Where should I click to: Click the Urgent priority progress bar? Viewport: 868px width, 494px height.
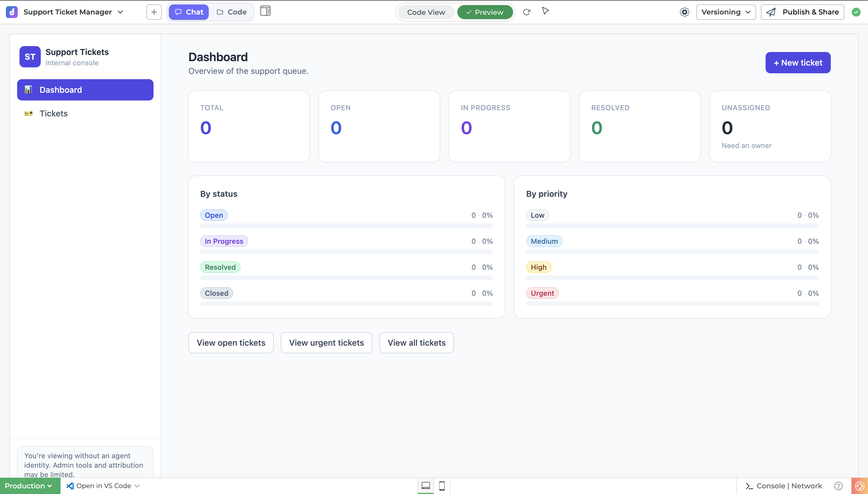tap(673, 304)
